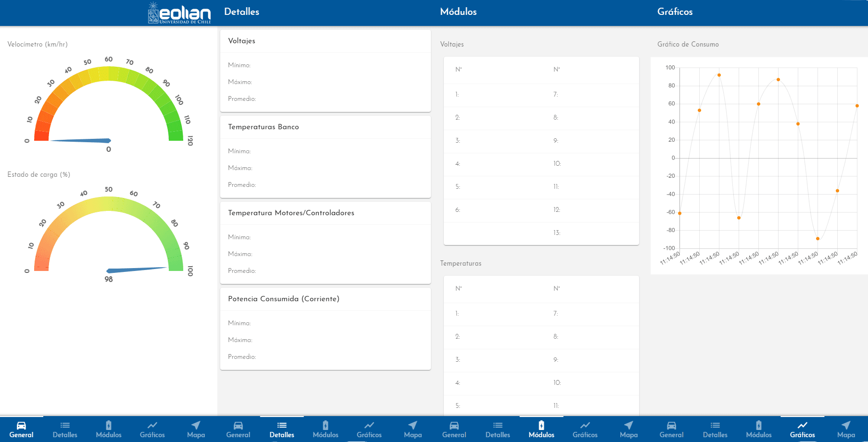Click Gráficos chart icon in General-active nav bar
This screenshot has width=868, height=442.
point(152,425)
